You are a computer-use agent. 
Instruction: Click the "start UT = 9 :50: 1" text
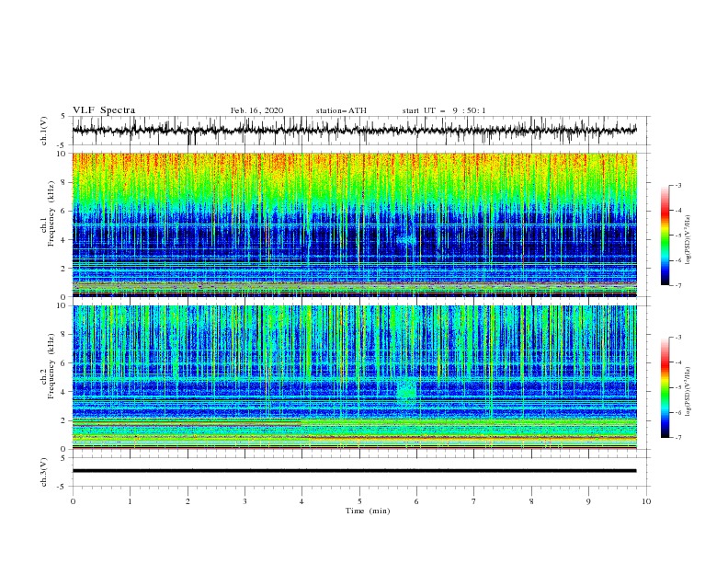(x=444, y=110)
